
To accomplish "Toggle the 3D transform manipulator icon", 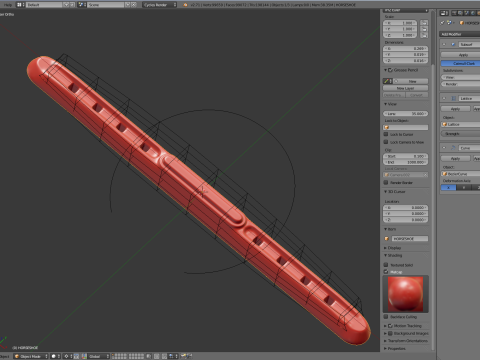I will click(x=84, y=356).
